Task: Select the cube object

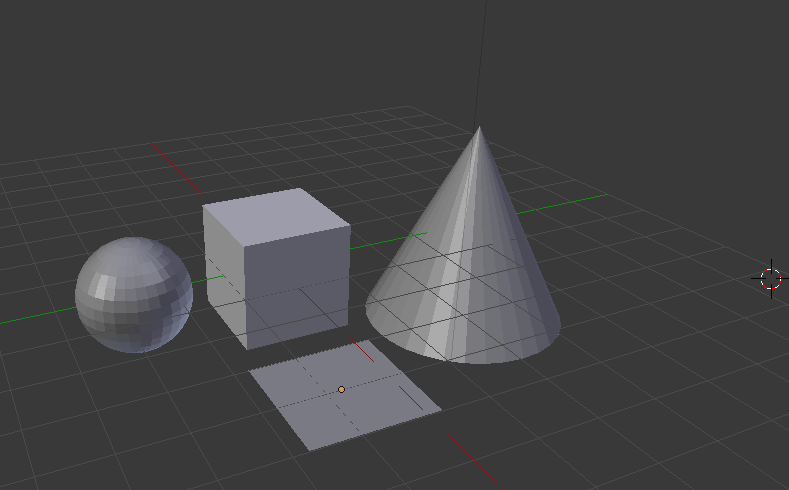Action: pyautogui.click(x=277, y=269)
